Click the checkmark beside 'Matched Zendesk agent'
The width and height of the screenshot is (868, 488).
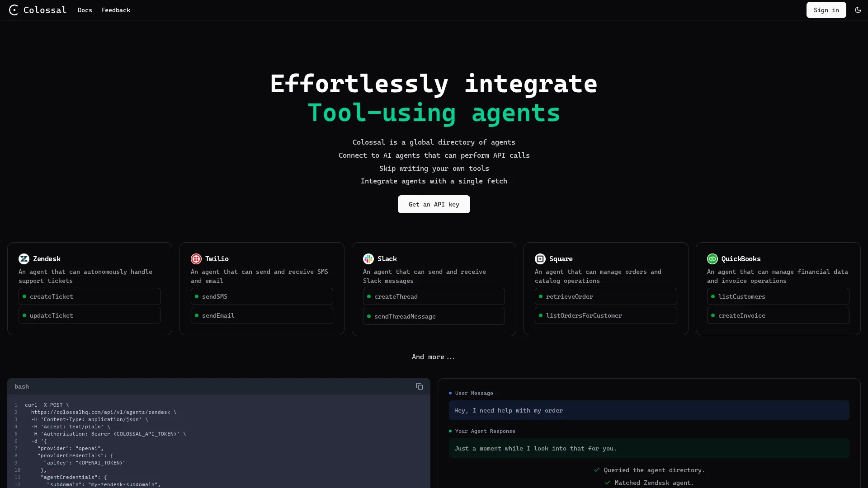pyautogui.click(x=608, y=483)
